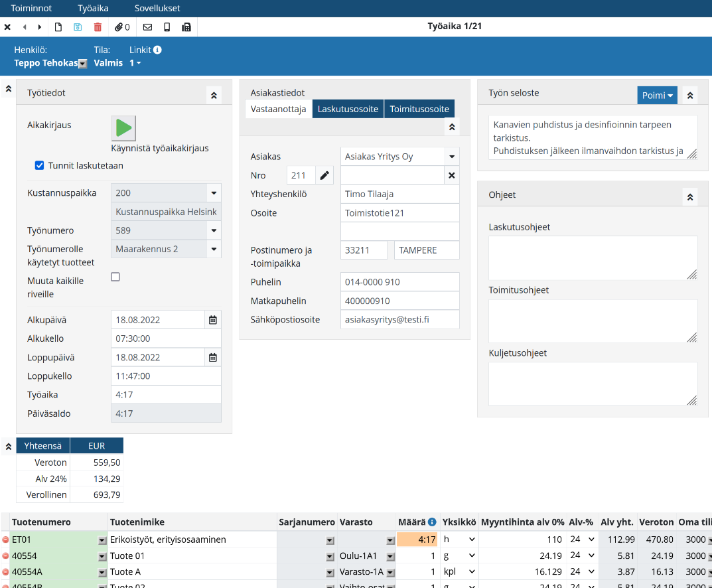Image resolution: width=712 pixels, height=588 pixels.
Task: Create new record with blank page icon
Action: [x=58, y=27]
